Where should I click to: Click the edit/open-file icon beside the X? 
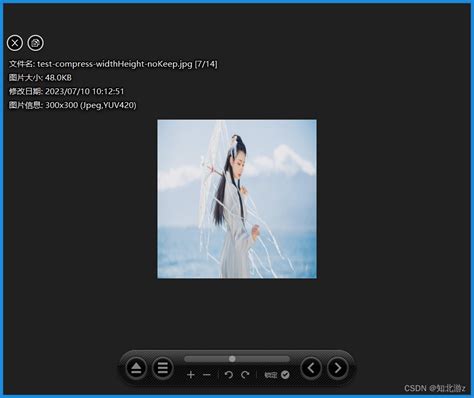pyautogui.click(x=35, y=43)
